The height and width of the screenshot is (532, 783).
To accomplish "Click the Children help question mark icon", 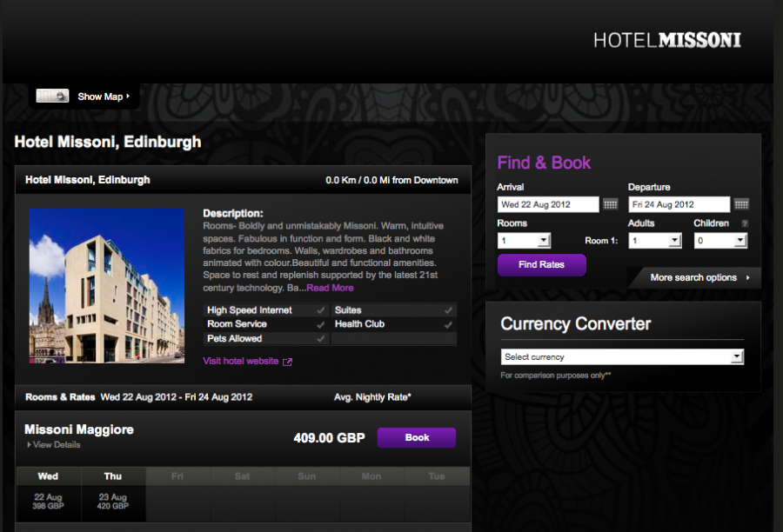I will (x=745, y=223).
